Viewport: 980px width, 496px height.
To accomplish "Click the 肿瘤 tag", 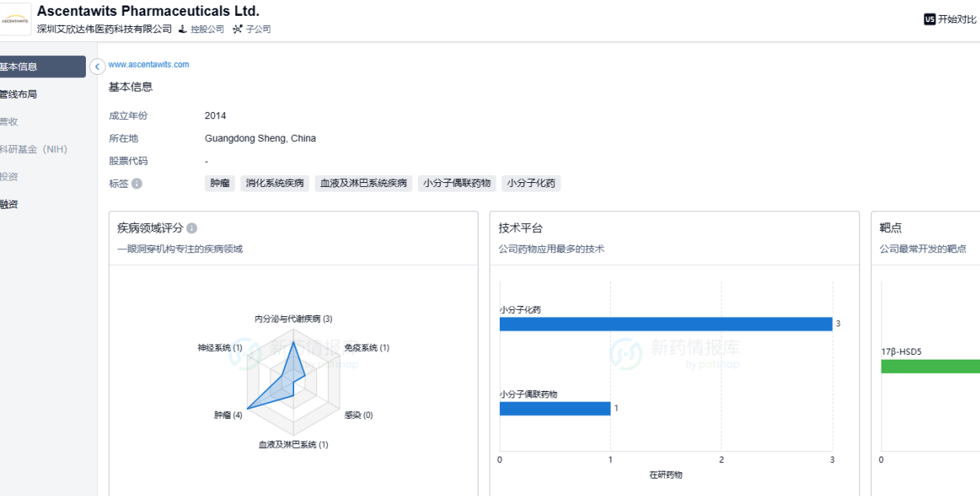I will 220,184.
